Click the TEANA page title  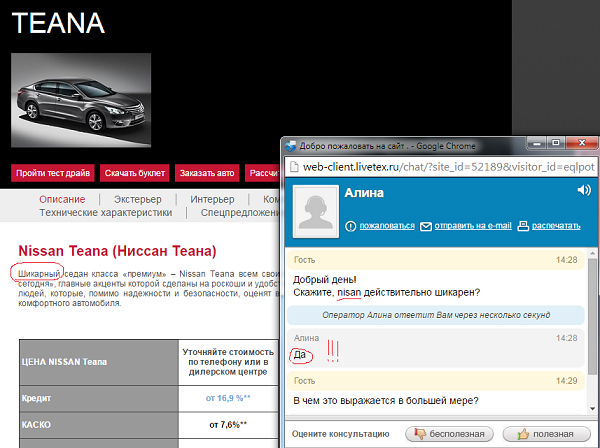click(x=58, y=23)
